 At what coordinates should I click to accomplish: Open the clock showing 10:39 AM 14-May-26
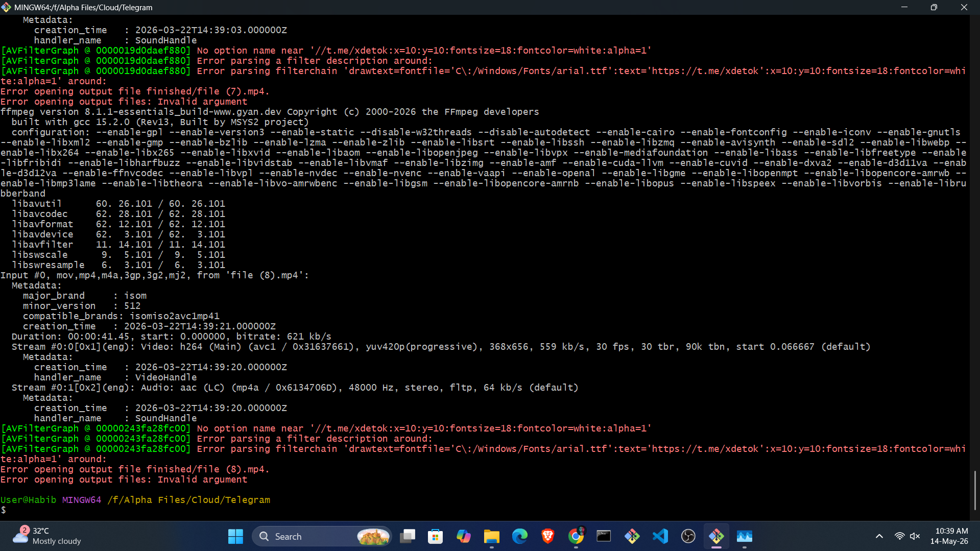point(949,536)
